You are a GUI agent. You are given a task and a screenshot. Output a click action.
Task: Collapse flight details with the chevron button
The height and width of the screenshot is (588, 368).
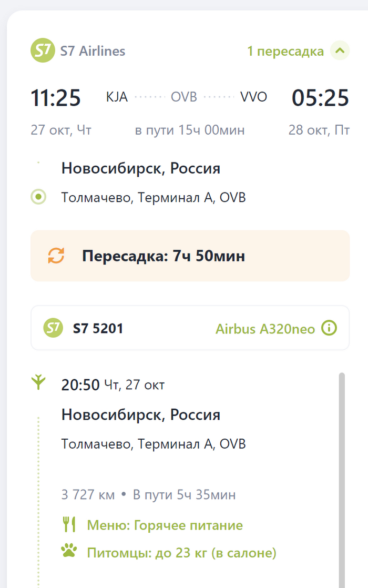click(340, 51)
